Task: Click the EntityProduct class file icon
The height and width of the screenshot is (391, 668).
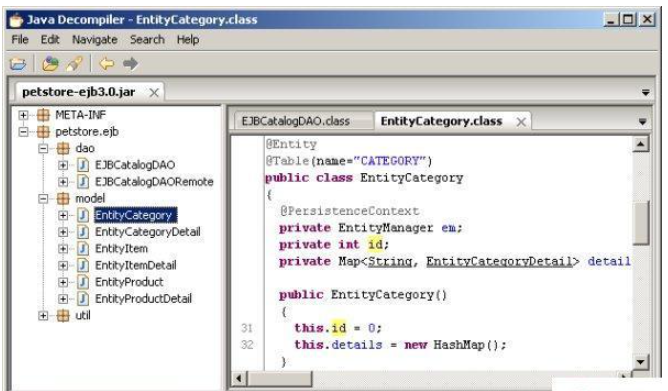Action: pos(83,282)
